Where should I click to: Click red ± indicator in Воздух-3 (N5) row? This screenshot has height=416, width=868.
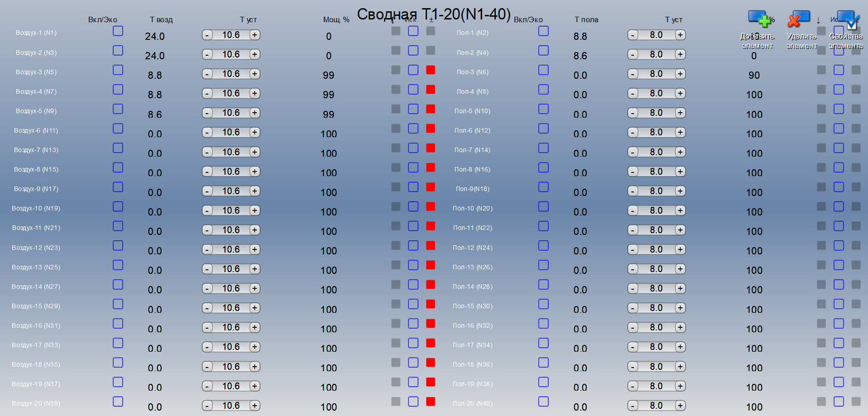pos(431,70)
